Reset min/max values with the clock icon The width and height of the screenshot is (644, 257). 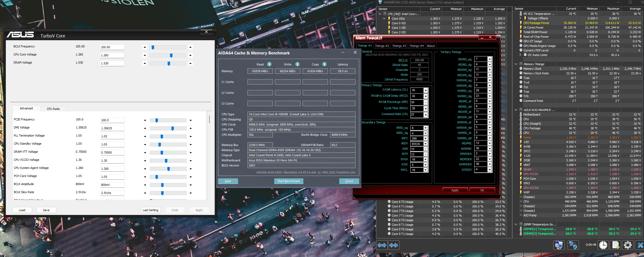603,245
